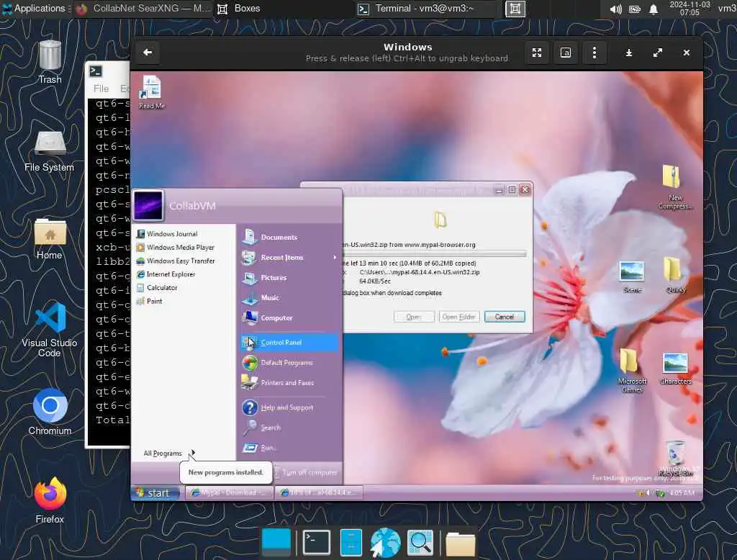737x560 pixels.
Task: Open the Scene image icon
Action: click(x=632, y=277)
